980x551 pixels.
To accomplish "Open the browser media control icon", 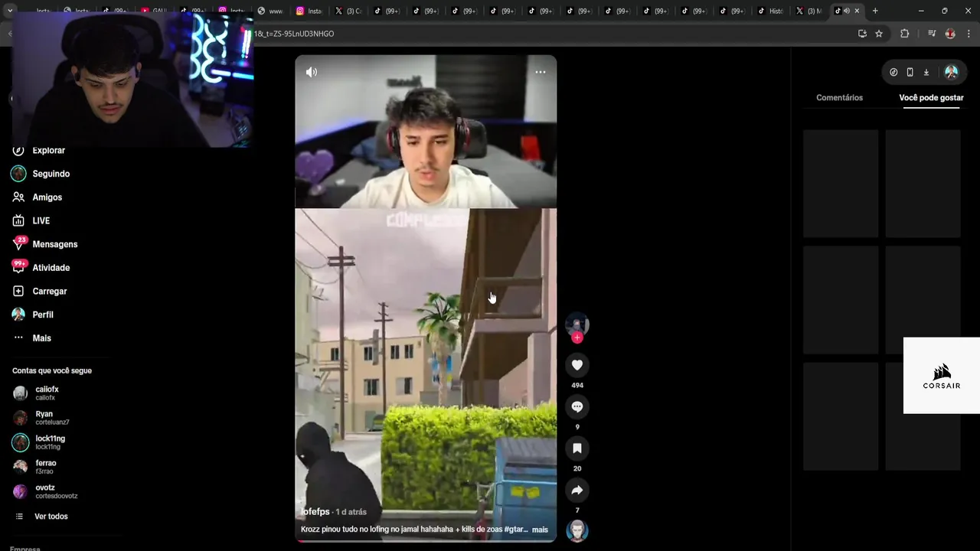I will 932,34.
